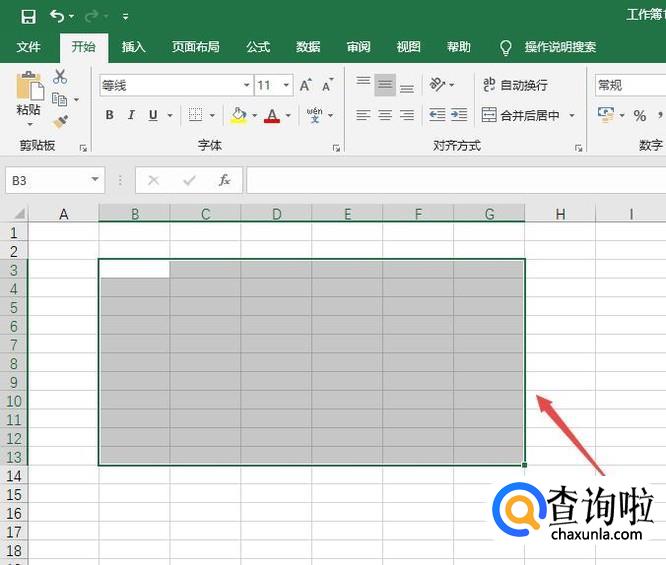Viewport: 666px width, 565px height.
Task: Click the Borders icon
Action: 195,115
